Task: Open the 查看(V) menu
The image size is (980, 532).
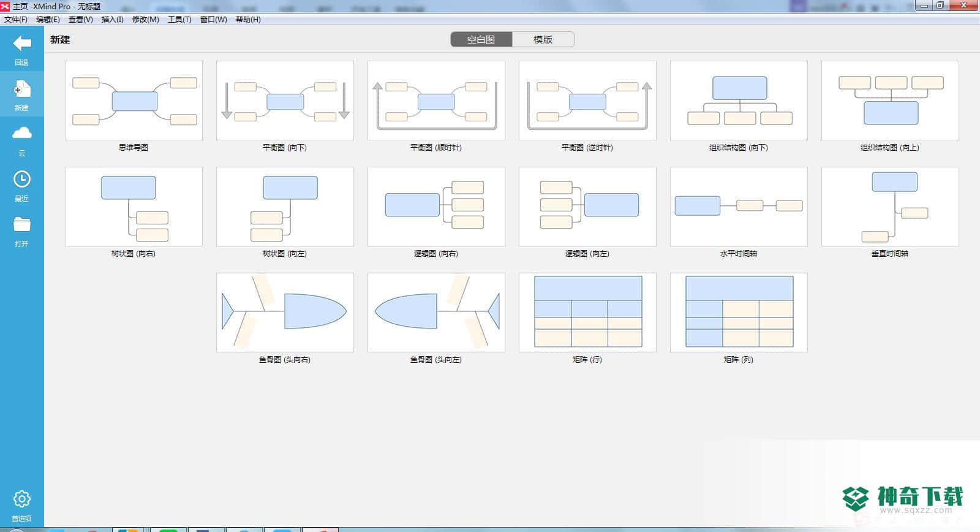Action: pos(80,20)
